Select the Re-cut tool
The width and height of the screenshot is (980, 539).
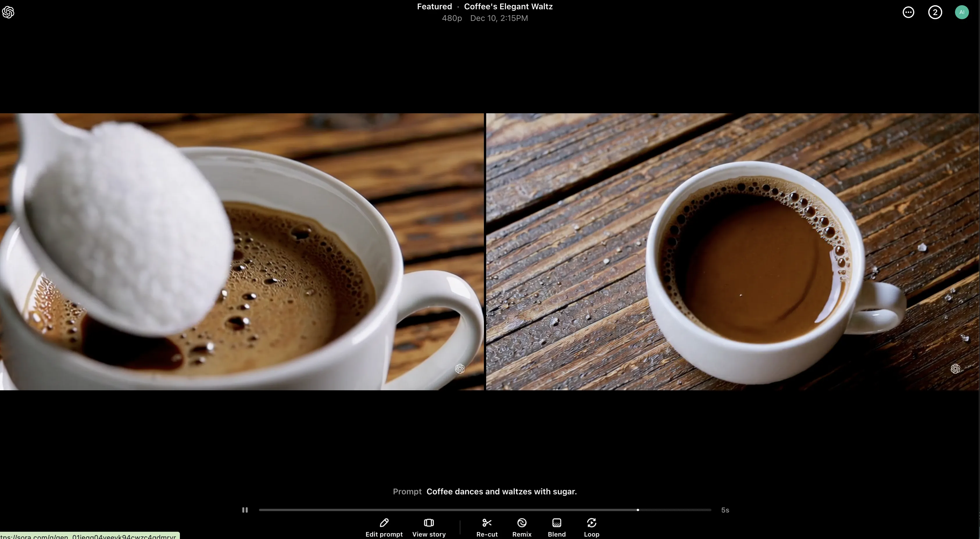pyautogui.click(x=487, y=527)
